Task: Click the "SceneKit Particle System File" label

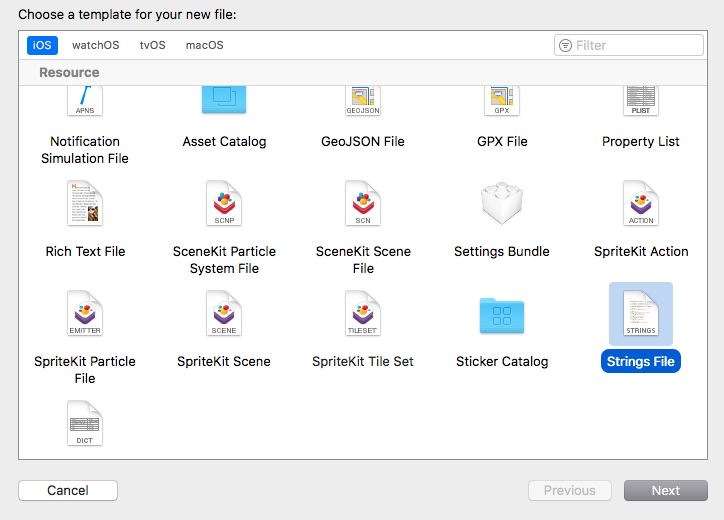Action: point(224,260)
